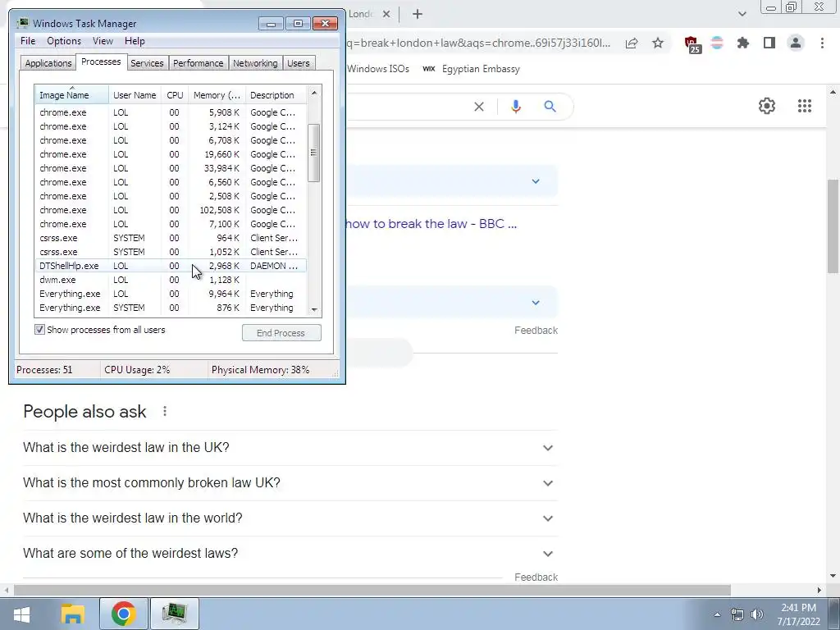Click the share page icon in Chrome address bar
This screenshot has width=840, height=630.
click(x=632, y=43)
